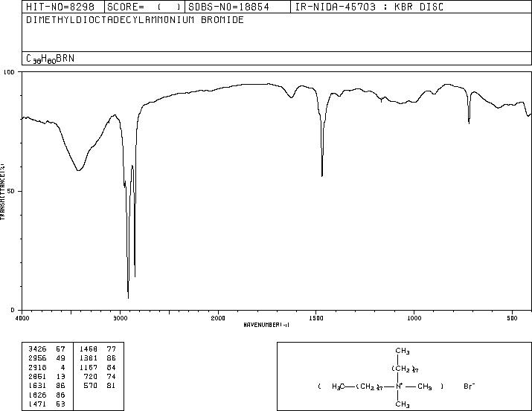The height and width of the screenshot is (411, 532).
Task: Click transmittance value 4 beside 2918
Action: point(63,367)
